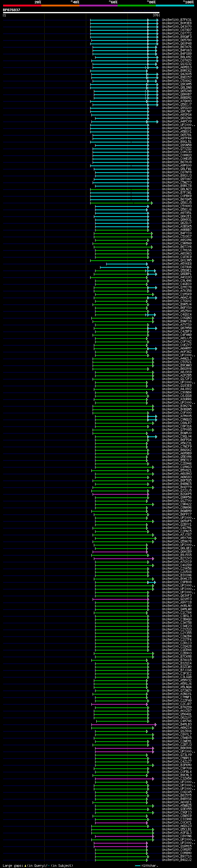Click the UniRef100_A6MD13 label

pos(176,67)
